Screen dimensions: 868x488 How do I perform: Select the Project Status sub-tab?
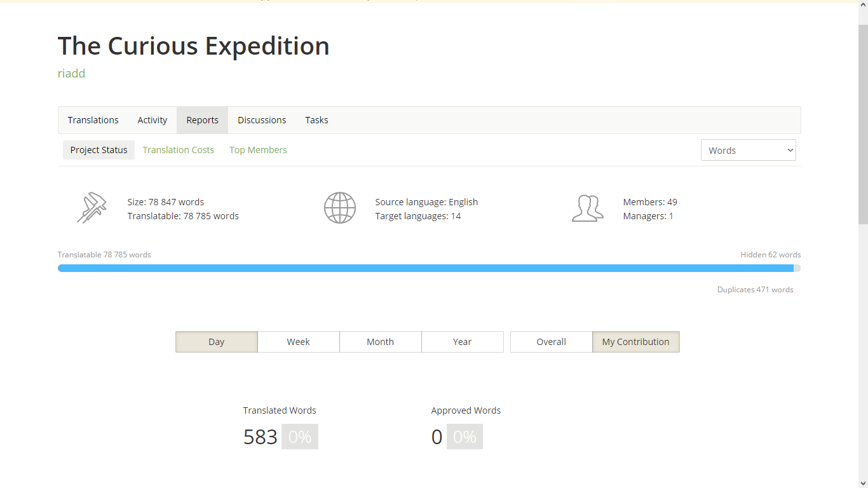[98, 150]
